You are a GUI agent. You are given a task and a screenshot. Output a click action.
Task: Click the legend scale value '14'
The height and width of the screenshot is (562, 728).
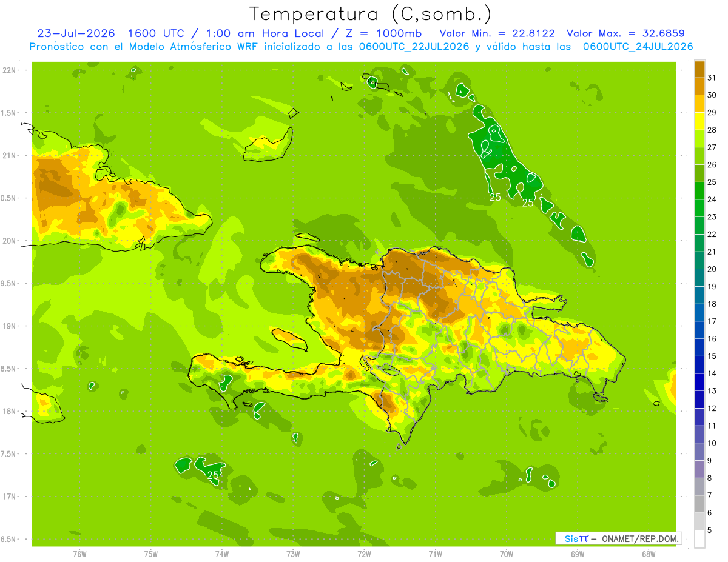(x=712, y=373)
